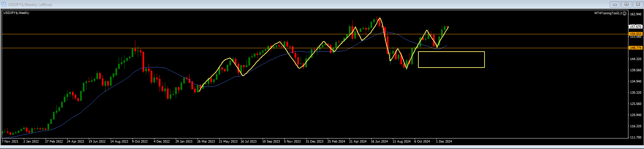Click the USDJPY$,Weekly symbol label in chart
The width and height of the screenshot is (644, 149).
coord(16,13)
